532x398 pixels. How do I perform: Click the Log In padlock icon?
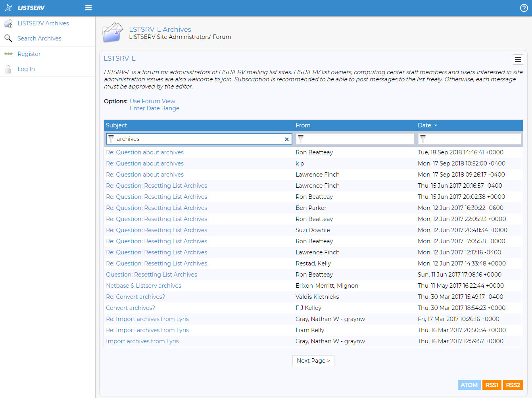tap(8, 69)
